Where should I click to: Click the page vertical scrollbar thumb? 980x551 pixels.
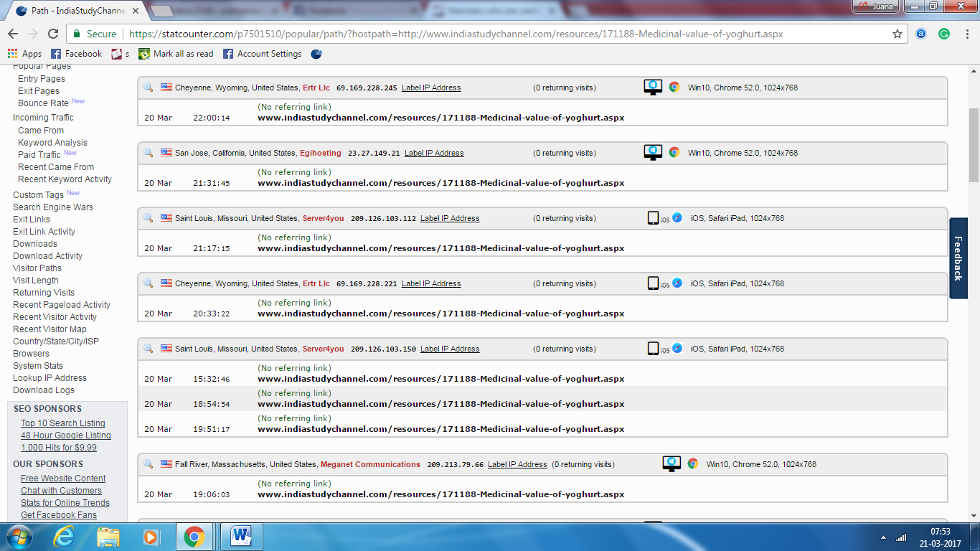coord(974,146)
